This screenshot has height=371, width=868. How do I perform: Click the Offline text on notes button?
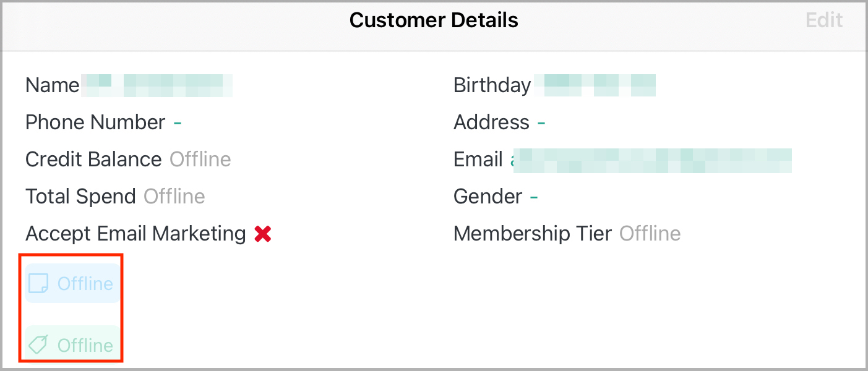tap(85, 283)
